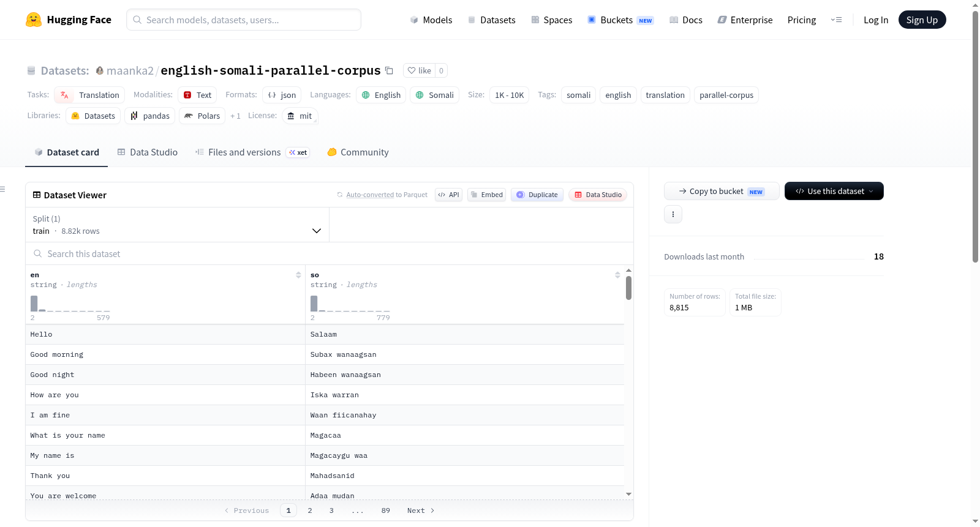Expand the train split selector
This screenshot has width=980, height=527.
177,225
